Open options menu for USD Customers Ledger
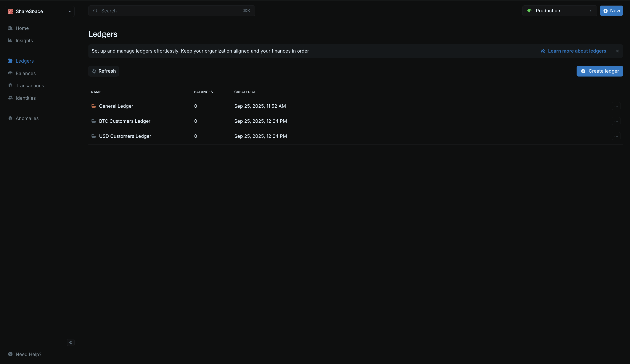 click(616, 136)
